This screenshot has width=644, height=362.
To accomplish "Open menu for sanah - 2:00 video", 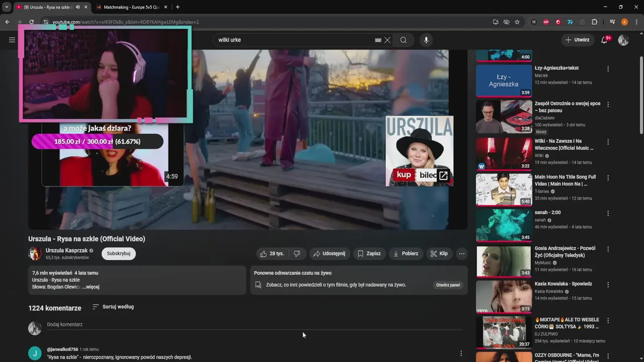I will (608, 213).
